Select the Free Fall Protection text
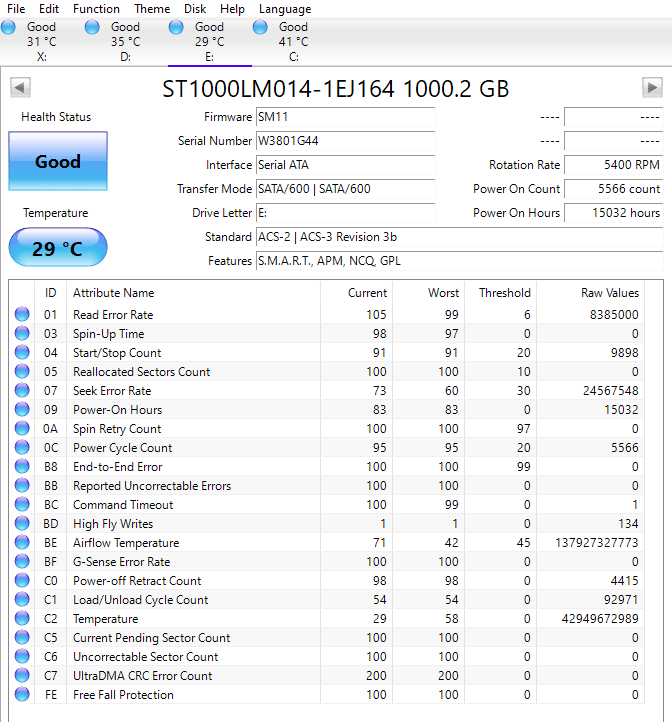 click(x=123, y=695)
